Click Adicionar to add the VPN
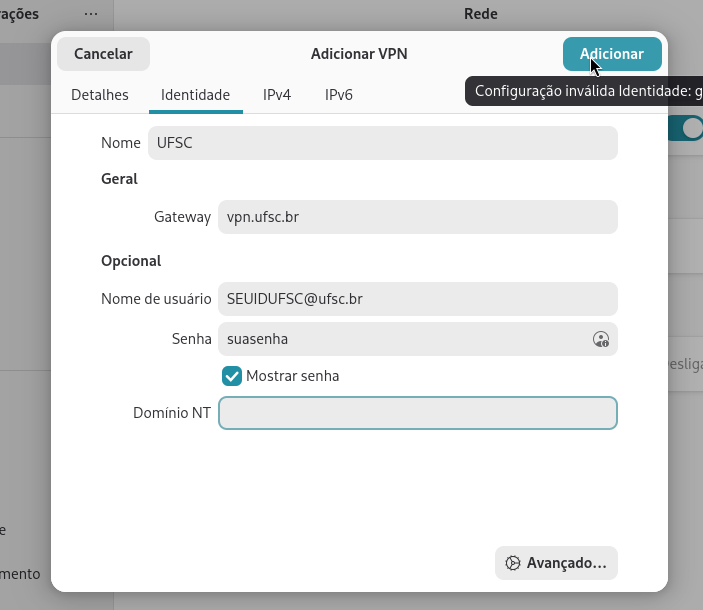The height and width of the screenshot is (610, 703). tap(611, 54)
